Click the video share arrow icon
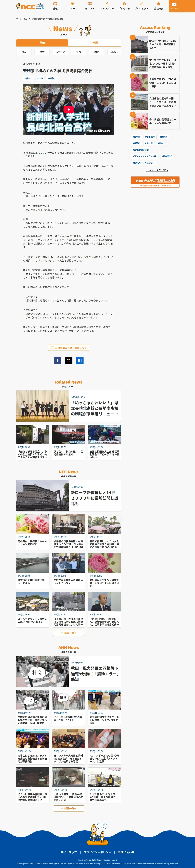The height and width of the screenshot is (868, 195). [x=107, y=89]
